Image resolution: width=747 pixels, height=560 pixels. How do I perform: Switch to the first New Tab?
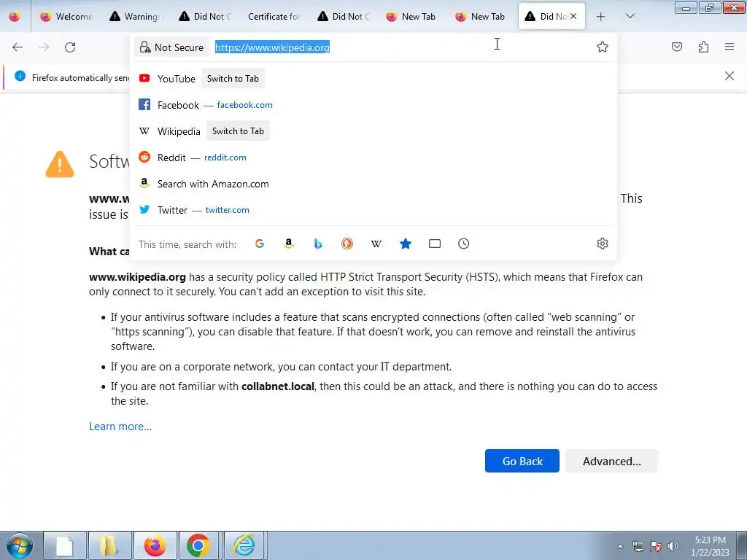pyautogui.click(x=411, y=17)
